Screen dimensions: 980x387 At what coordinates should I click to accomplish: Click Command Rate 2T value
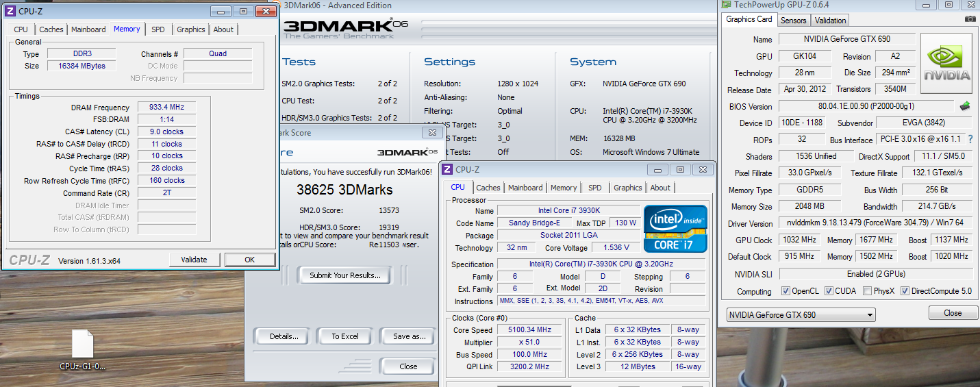tap(166, 193)
